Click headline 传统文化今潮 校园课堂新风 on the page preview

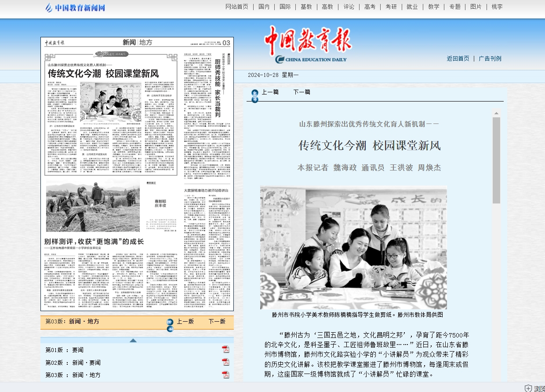click(x=103, y=73)
